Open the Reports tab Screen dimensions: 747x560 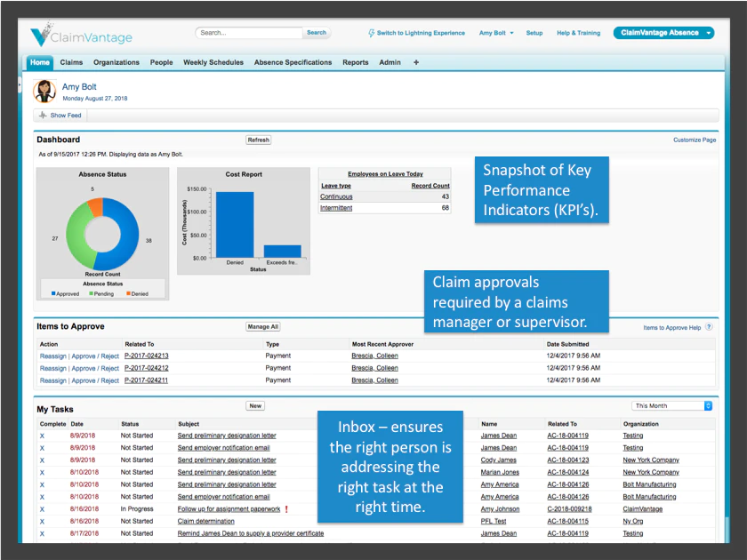click(356, 62)
